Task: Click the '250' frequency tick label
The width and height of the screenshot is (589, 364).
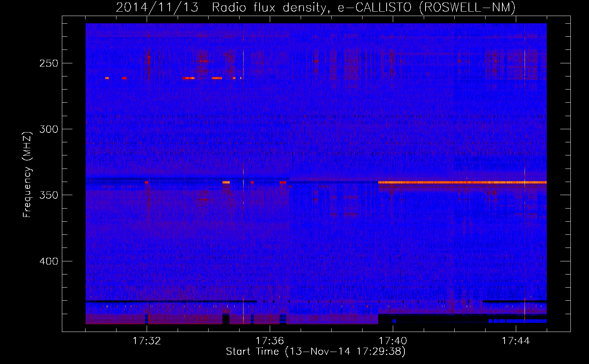Action: pyautogui.click(x=49, y=63)
